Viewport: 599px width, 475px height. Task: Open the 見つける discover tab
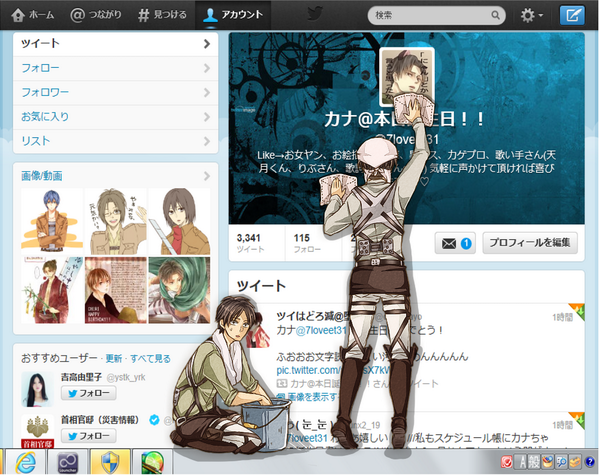pos(162,15)
